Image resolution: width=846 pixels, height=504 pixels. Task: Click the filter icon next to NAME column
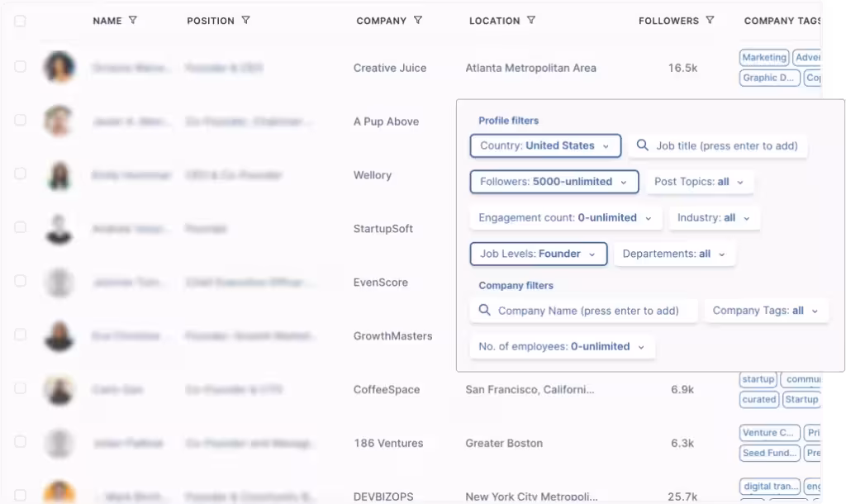point(133,21)
